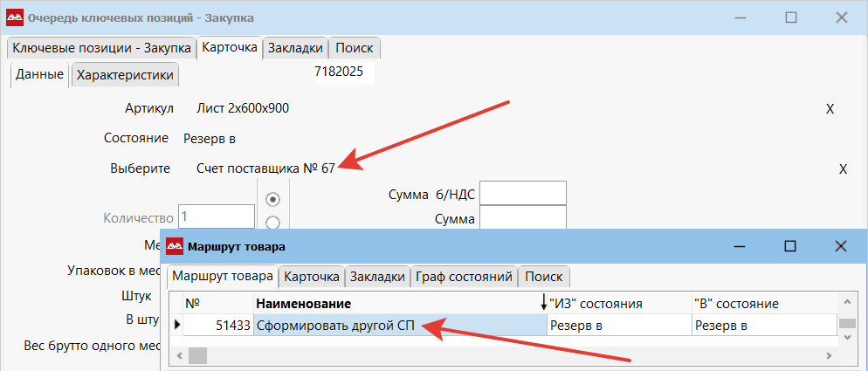Click the Количество input field
The image size is (868, 371).
216,216
